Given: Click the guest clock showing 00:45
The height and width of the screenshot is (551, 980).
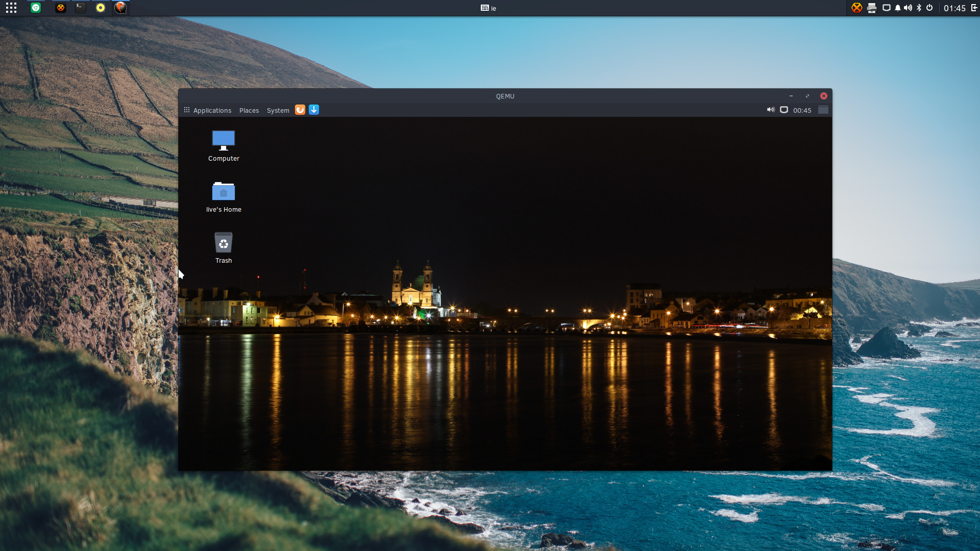Looking at the screenshot, I should click(802, 110).
